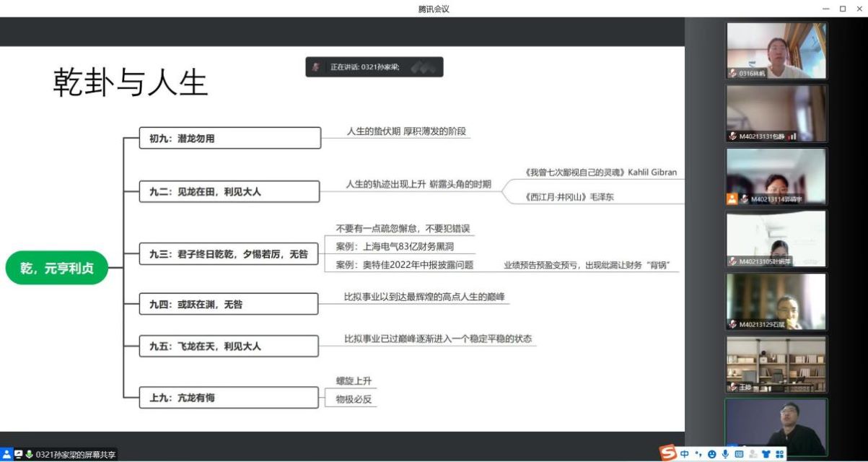Toggle the Chinese/English input mode indicator
The width and height of the screenshot is (868, 462).
684,454
